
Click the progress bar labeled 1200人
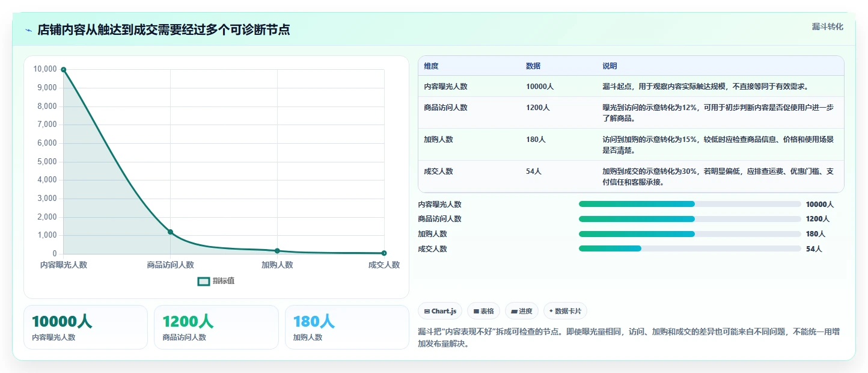689,219
